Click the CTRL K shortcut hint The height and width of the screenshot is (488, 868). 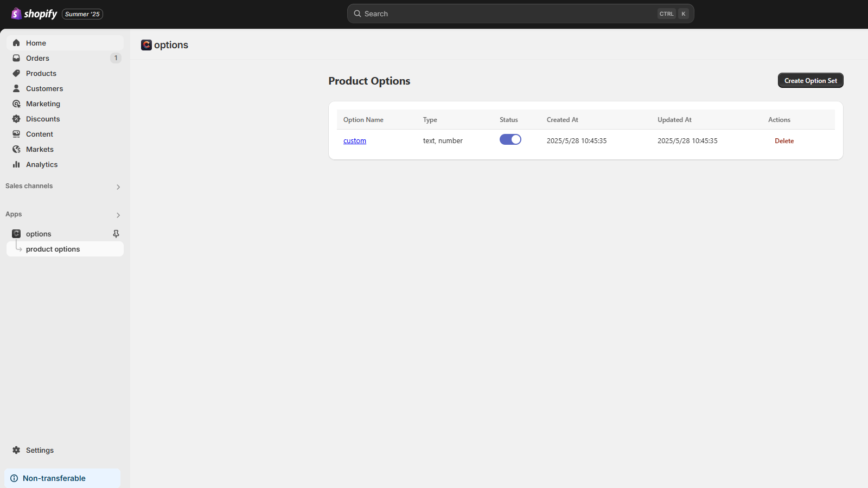[673, 14]
